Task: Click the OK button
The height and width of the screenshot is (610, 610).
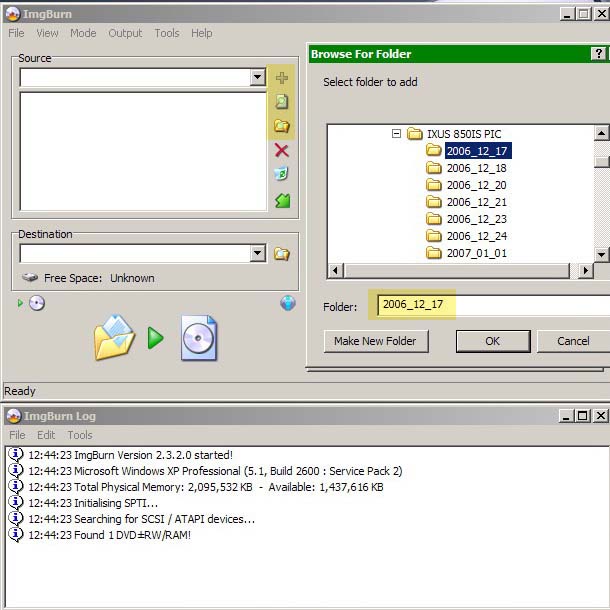Action: pyautogui.click(x=493, y=341)
